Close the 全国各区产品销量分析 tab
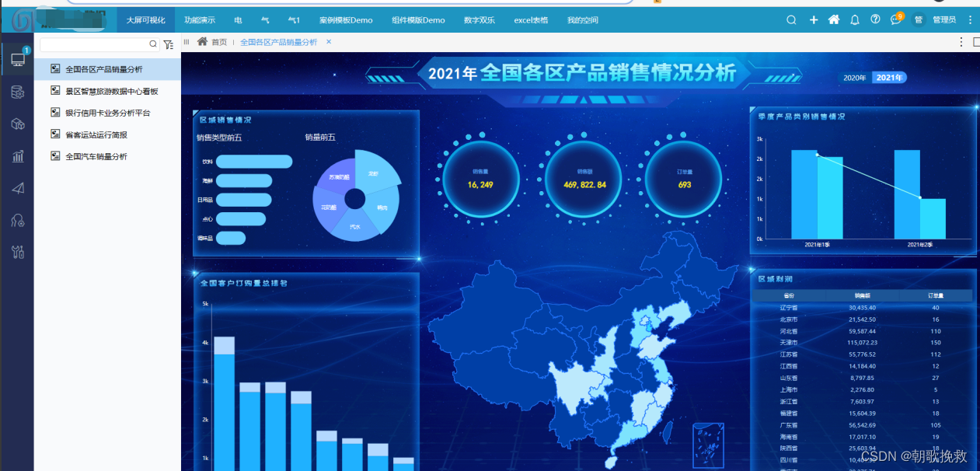The height and width of the screenshot is (471, 980). pos(329,42)
